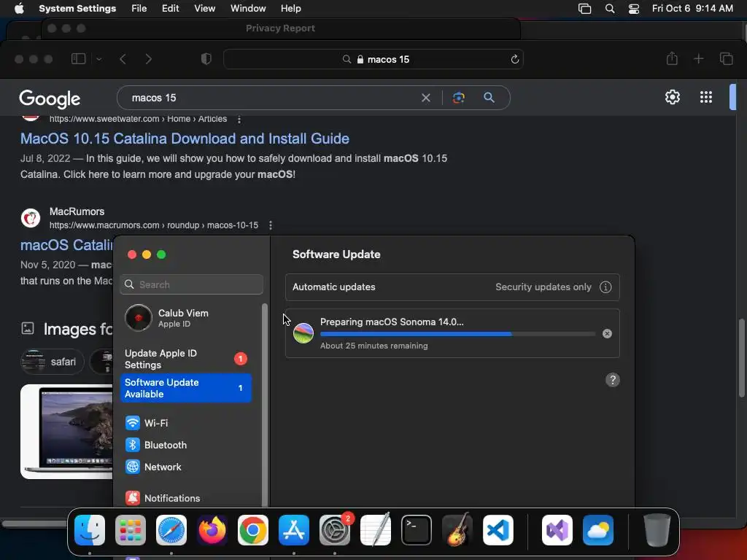Click the safari image filter chip
The image size is (747, 560).
(53, 362)
